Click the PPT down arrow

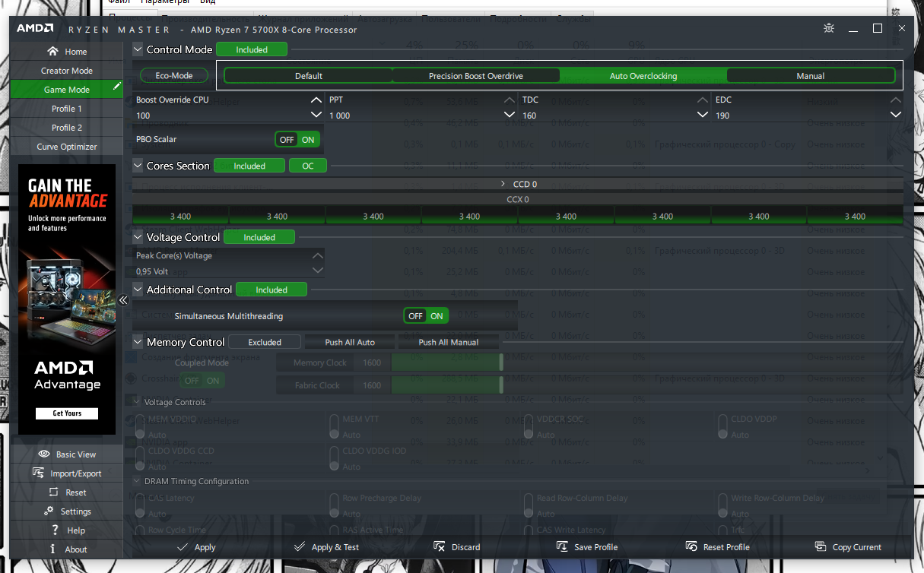(x=510, y=115)
